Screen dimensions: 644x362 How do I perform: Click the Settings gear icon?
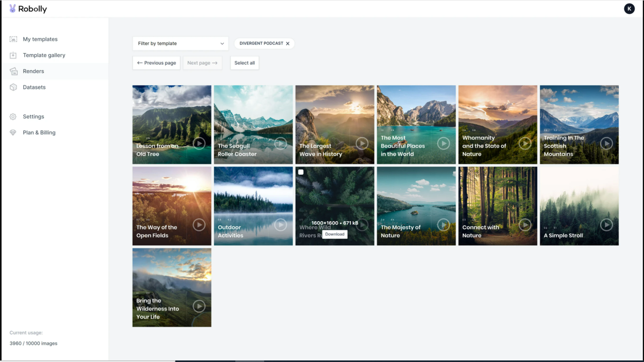[13, 117]
